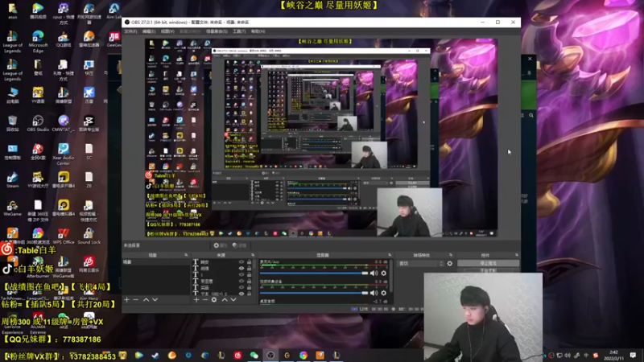Open the asus folder on desktop
The height and width of the screenshot is (362, 644).
pos(12,10)
